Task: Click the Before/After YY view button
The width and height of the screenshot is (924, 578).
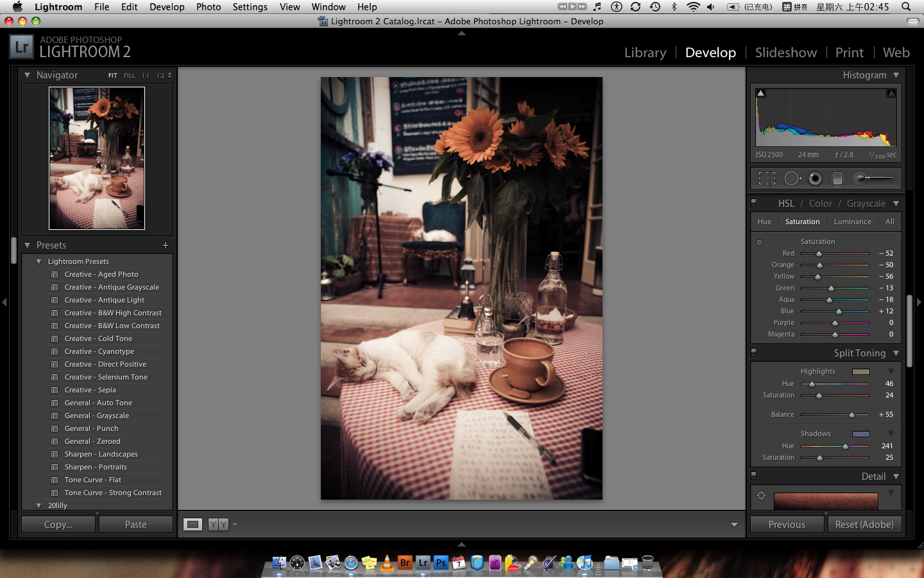Action: point(218,525)
